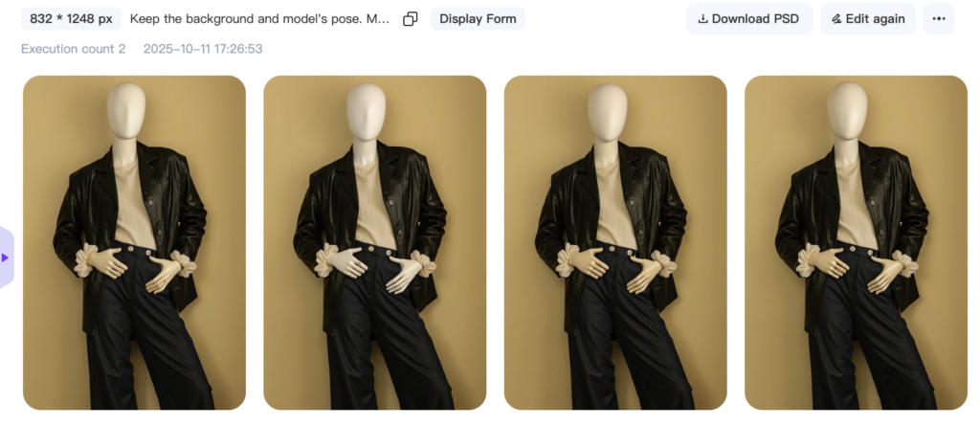Open the three-dot more options menu
The width and height of the screenshot is (980, 426).
coord(938,19)
